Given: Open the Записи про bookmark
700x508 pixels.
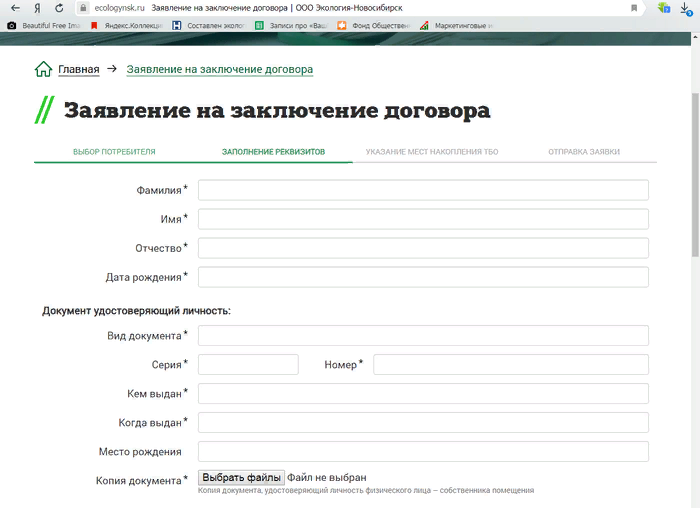Looking at the screenshot, I should pos(292,26).
